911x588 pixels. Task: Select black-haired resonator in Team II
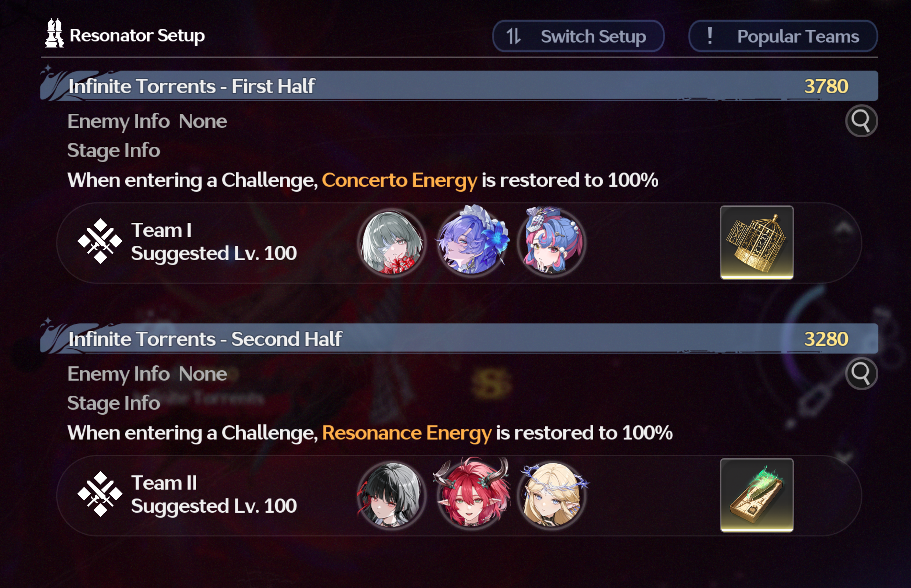[392, 495]
